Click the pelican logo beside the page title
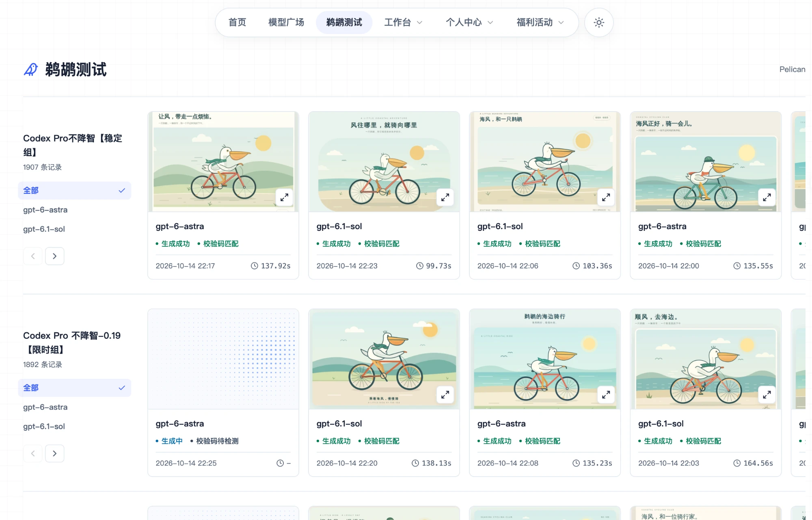 coord(31,69)
